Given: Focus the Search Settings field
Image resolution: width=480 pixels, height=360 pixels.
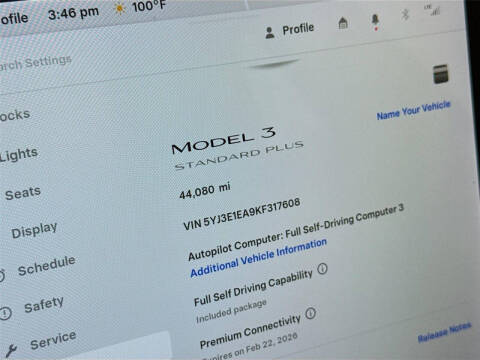Looking at the screenshot, I should click(x=35, y=63).
